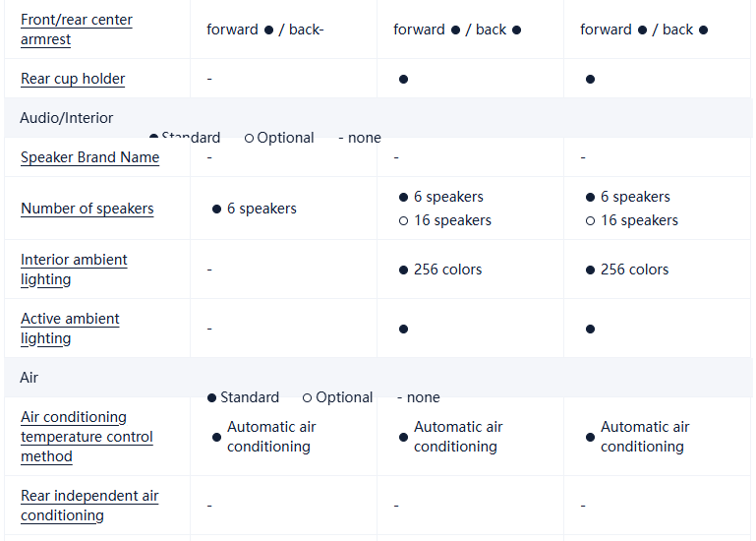The height and width of the screenshot is (541, 756).
Task: Click Automatic air conditioning in the last column
Action: click(x=644, y=437)
